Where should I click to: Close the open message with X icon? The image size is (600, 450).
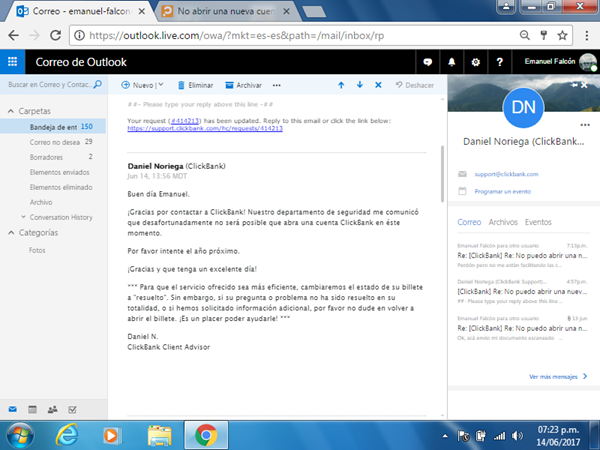tap(378, 85)
